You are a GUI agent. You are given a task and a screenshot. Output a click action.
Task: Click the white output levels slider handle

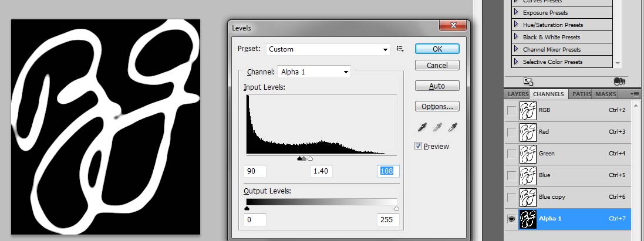396,208
